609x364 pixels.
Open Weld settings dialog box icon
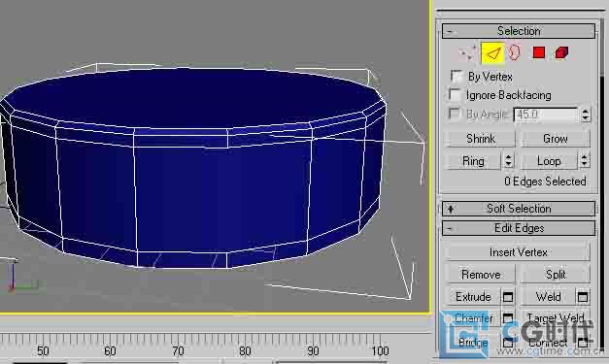[x=582, y=297]
